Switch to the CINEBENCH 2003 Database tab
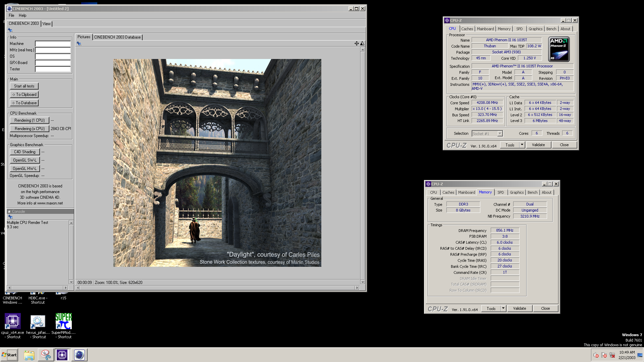This screenshot has width=644, height=362. [117, 37]
